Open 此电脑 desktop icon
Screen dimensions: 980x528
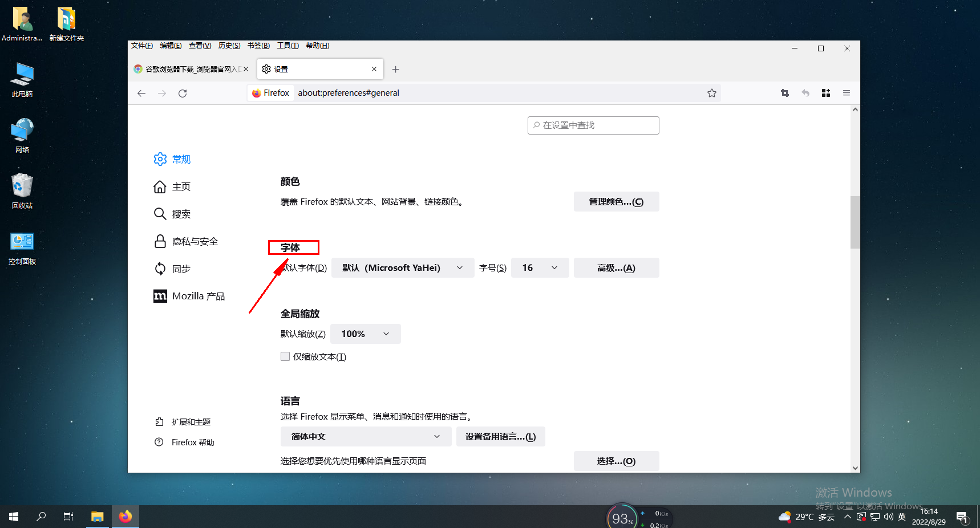point(22,80)
